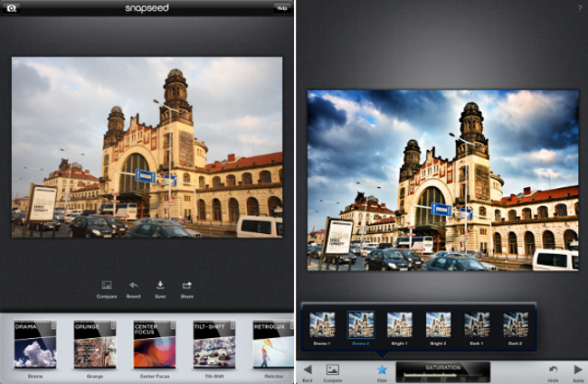Go back using the Back arrow
Image resolution: width=588 pixels, height=384 pixels.
tap(308, 372)
